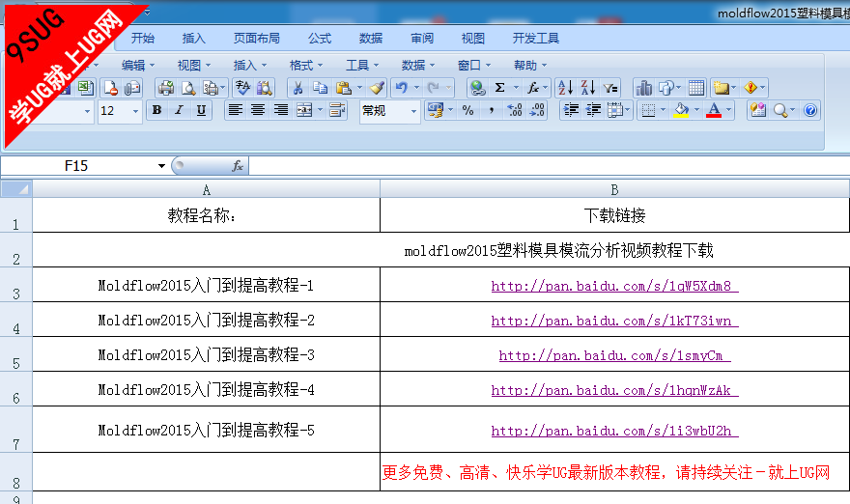Open the 窗口 menu dropdown
Image resolution: width=850 pixels, height=504 pixels.
pos(474,66)
